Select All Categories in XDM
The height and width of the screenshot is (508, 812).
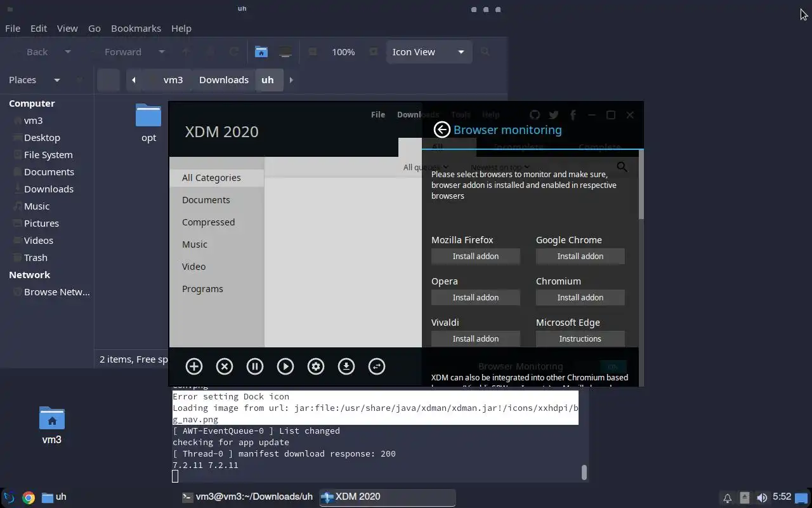217,178
